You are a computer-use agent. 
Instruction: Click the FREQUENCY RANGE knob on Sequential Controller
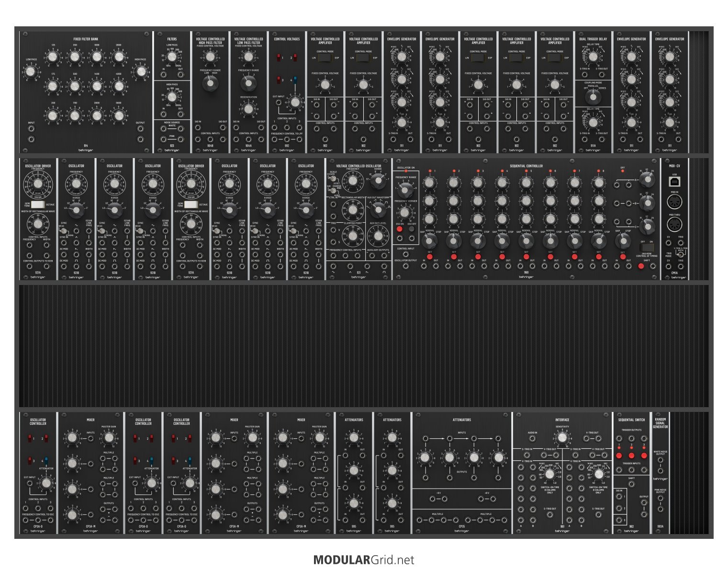pyautogui.click(x=405, y=190)
